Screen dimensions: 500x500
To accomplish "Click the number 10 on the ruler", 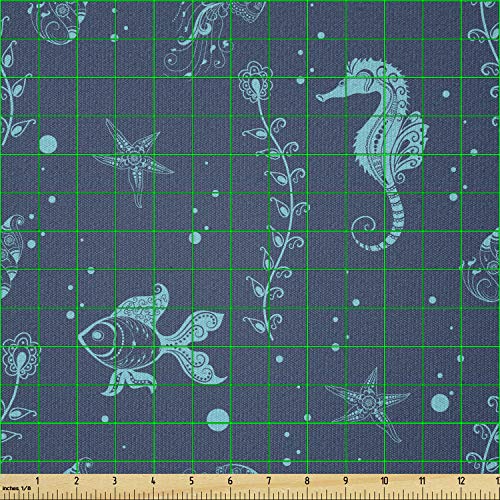I will pos(384,481).
